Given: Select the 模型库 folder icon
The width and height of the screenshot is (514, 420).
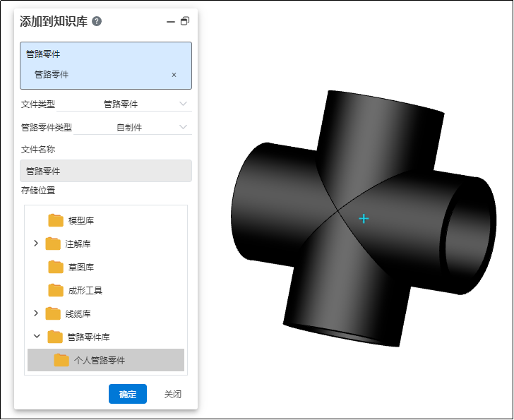Looking at the screenshot, I should pyautogui.click(x=56, y=220).
